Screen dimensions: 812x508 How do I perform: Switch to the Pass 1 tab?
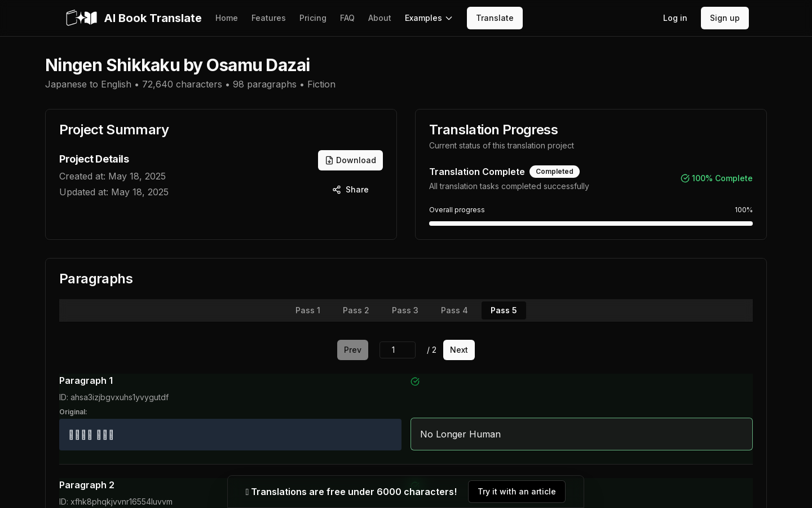[x=308, y=310]
